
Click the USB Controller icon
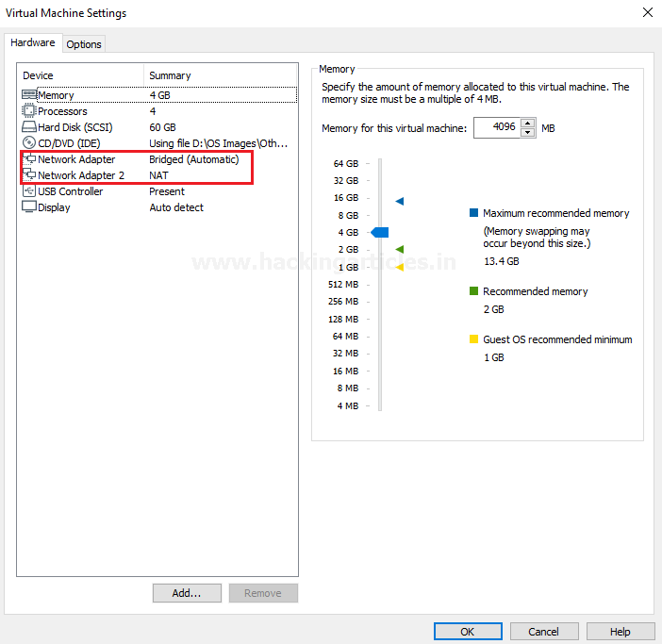pos(29,191)
